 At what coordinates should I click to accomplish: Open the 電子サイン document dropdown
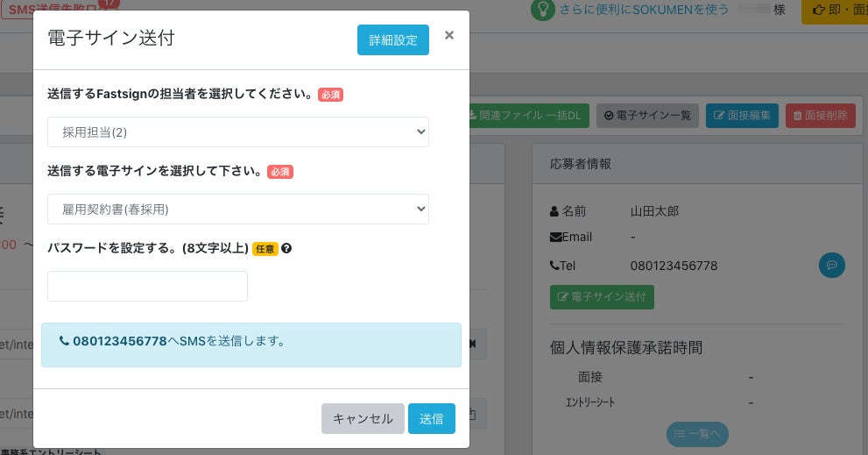click(x=238, y=210)
